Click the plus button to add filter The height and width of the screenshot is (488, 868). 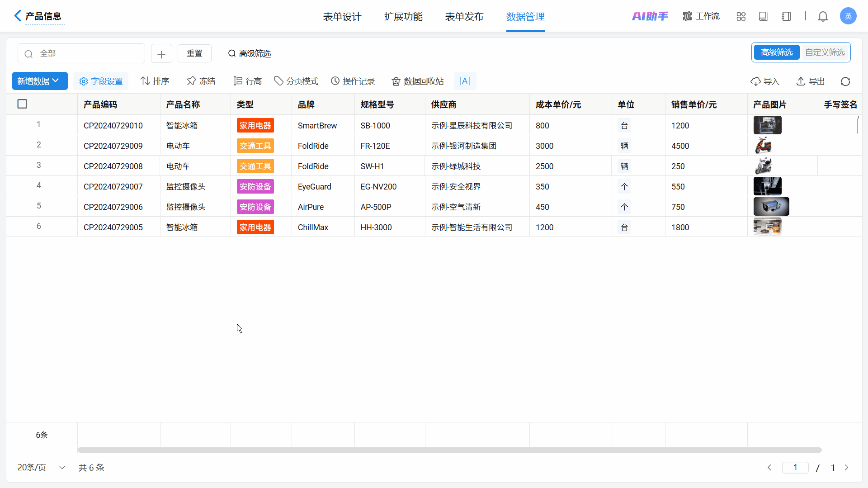[161, 54]
